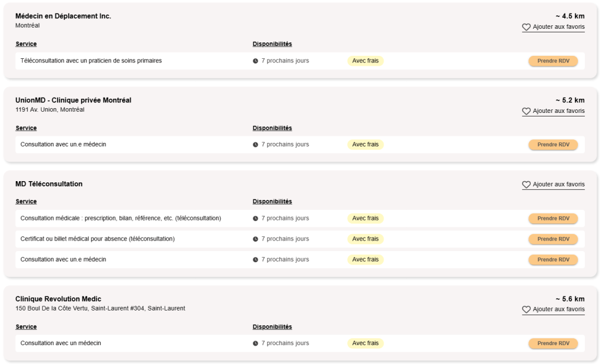Viewport: 602px width, 364px height.
Task: Take appointment for Certificat ou billet médical
Action: click(553, 239)
